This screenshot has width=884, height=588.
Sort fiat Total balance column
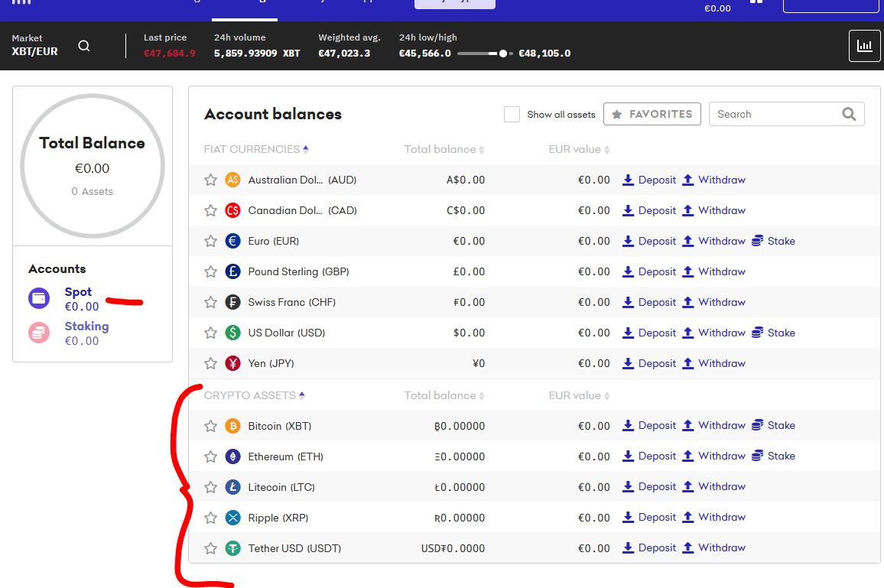pos(444,149)
